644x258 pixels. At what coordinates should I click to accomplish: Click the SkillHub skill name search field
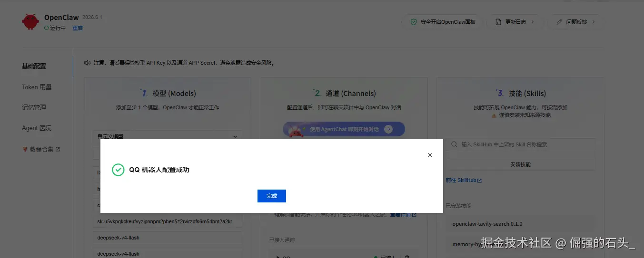click(520, 144)
